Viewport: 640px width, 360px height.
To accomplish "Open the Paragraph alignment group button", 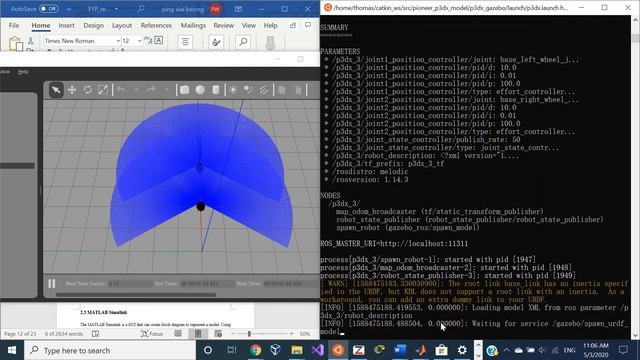I will (185, 42).
